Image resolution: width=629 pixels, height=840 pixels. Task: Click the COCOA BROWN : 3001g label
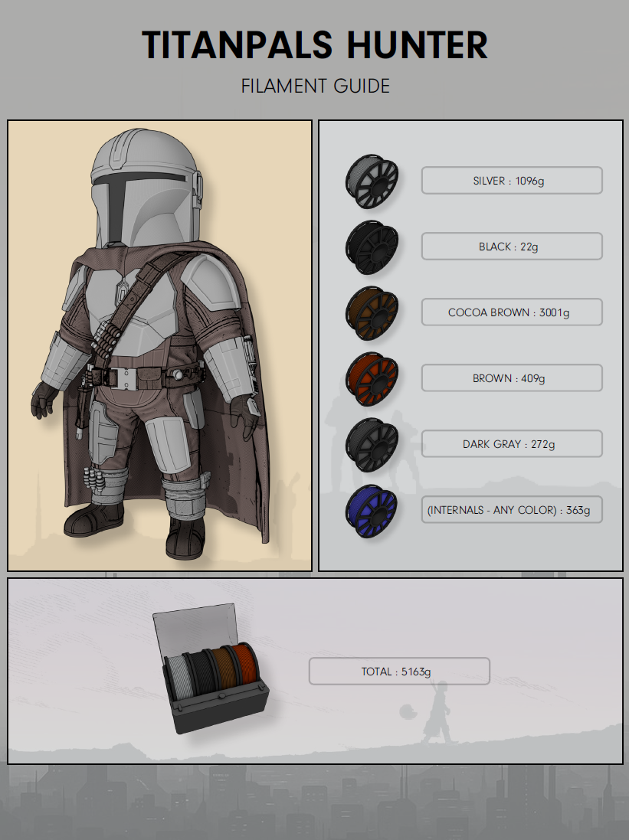(x=512, y=312)
